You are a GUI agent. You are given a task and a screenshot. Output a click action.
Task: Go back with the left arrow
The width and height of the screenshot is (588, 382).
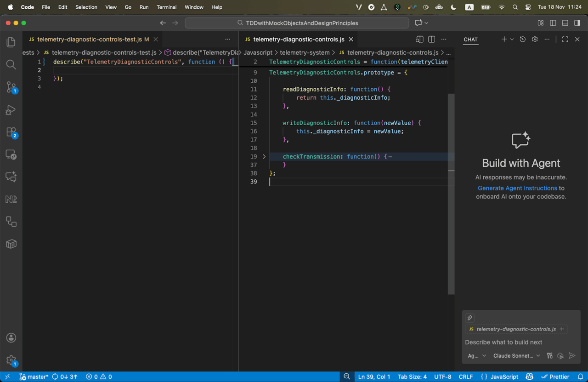pyautogui.click(x=163, y=23)
